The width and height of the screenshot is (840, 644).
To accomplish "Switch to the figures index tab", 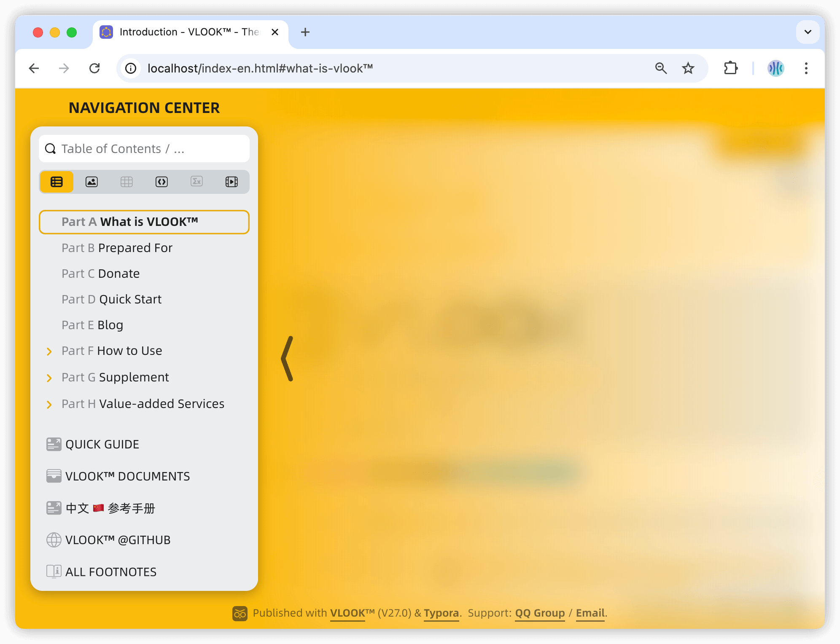I will (x=92, y=182).
